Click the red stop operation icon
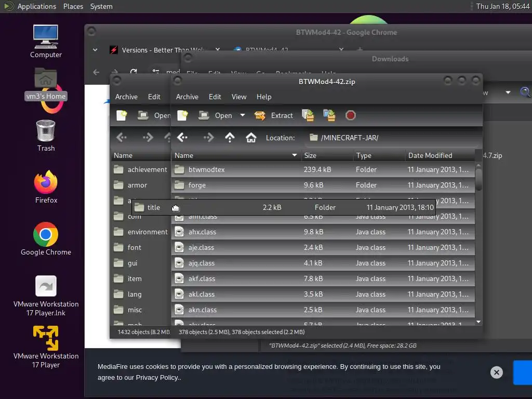This screenshot has width=532, height=399. 351,115
